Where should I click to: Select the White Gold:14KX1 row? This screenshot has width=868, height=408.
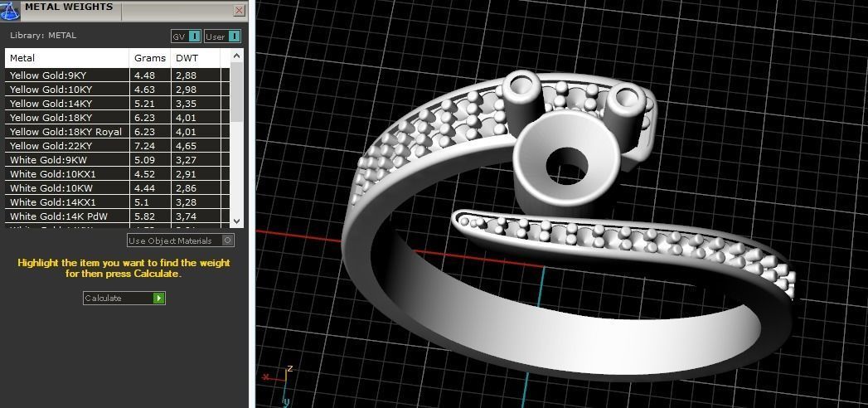pyautogui.click(x=118, y=202)
